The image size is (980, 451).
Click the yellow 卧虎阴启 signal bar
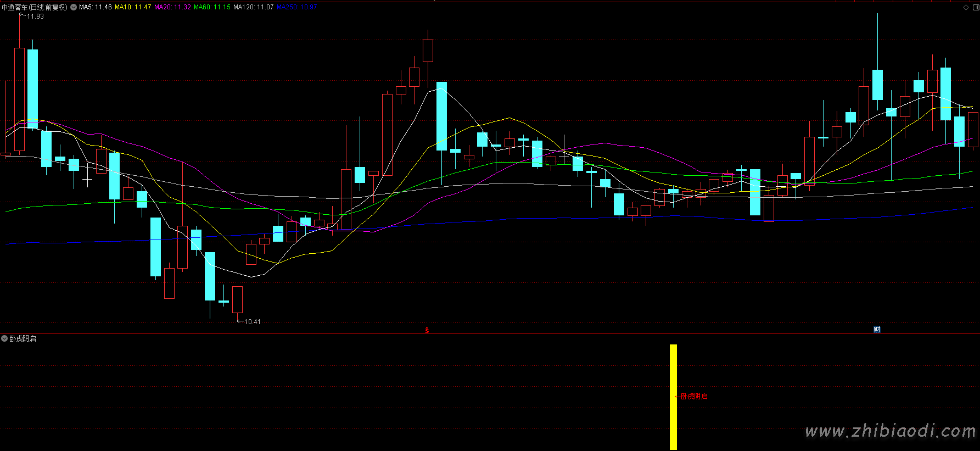point(673,397)
